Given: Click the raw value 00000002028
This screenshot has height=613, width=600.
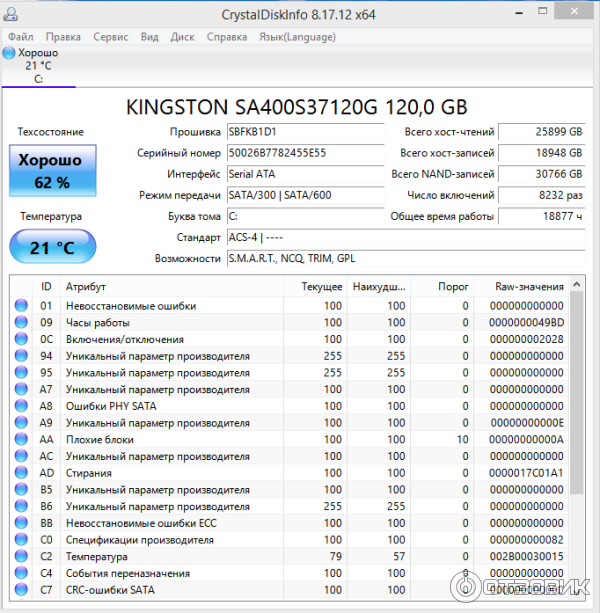Looking at the screenshot, I should [526, 339].
